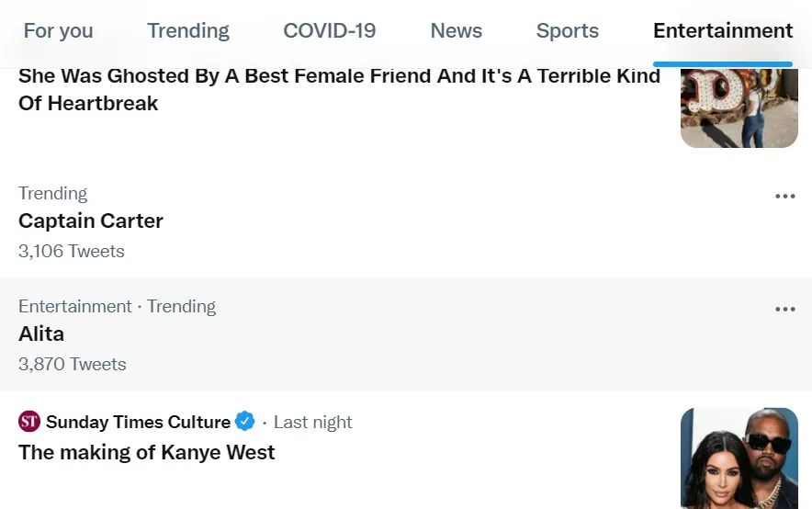The width and height of the screenshot is (812, 509).
Task: Open the Alita trending topic
Action: point(41,334)
